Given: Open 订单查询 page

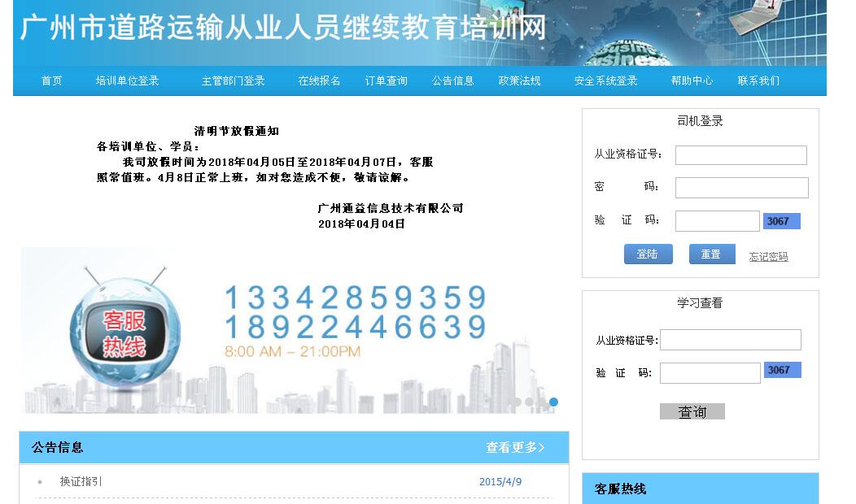Looking at the screenshot, I should pyautogui.click(x=386, y=80).
